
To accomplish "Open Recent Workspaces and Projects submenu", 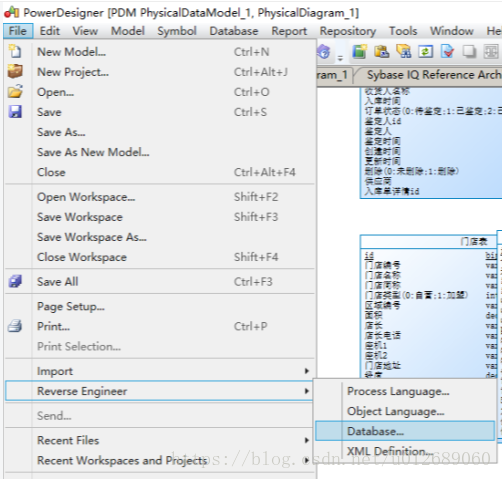I will (160, 460).
